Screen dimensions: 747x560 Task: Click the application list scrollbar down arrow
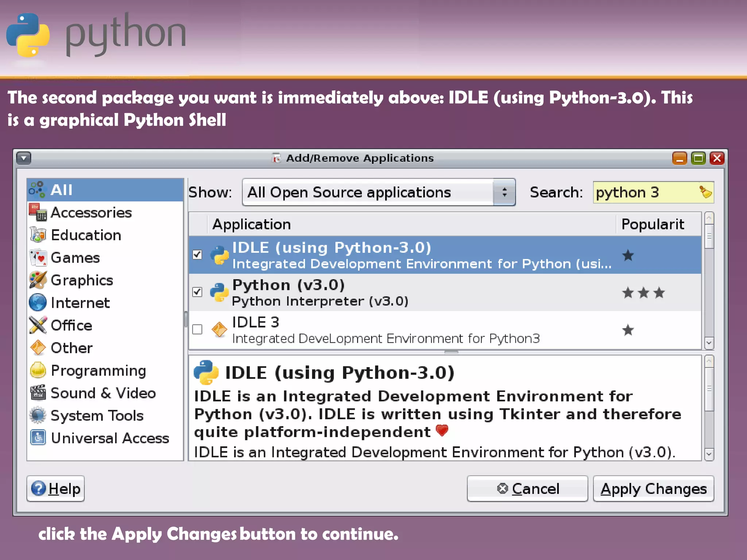(x=709, y=343)
